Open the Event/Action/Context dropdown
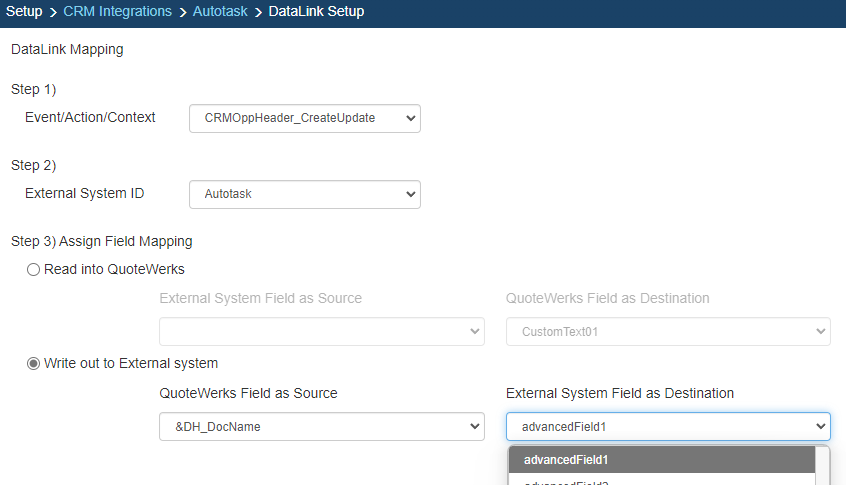The width and height of the screenshot is (846, 485). (305, 118)
